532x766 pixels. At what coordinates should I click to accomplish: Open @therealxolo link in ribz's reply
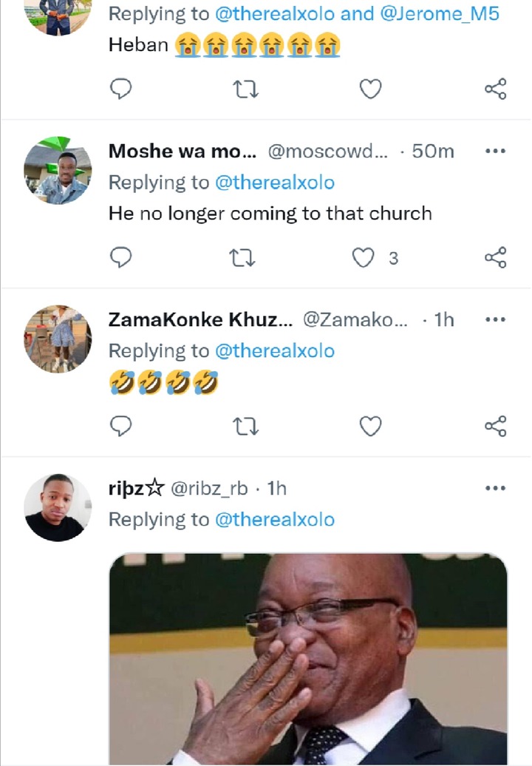[274, 519]
